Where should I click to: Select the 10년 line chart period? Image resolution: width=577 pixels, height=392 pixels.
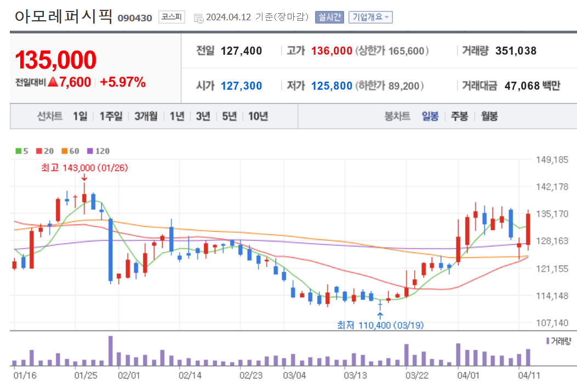258,116
